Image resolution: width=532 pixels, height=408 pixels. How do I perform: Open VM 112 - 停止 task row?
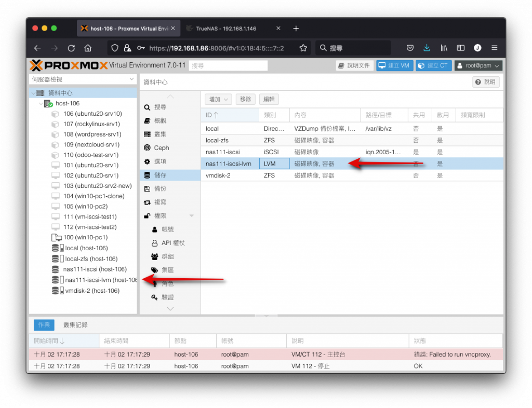coord(265,366)
